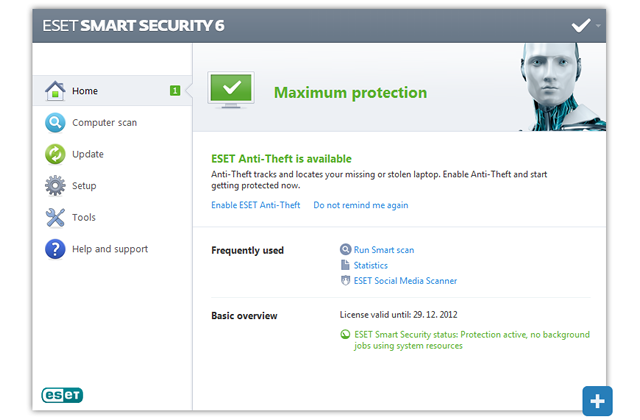Click the Computer scan magnifier icon
The height and width of the screenshot is (420, 640).
(55, 122)
